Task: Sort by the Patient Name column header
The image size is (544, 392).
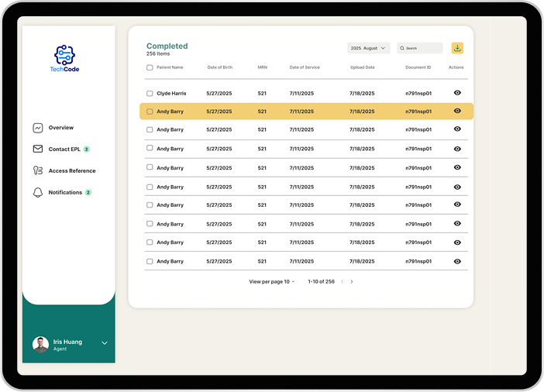Action: pos(170,67)
